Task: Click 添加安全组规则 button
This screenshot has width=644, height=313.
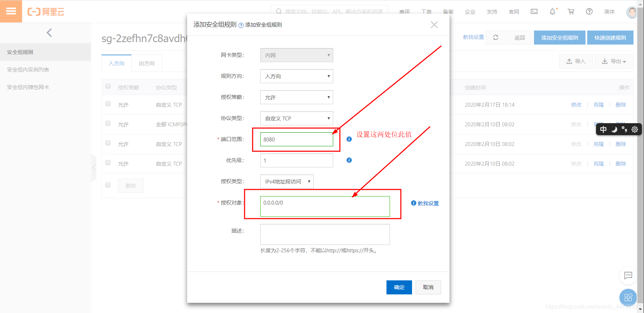Action: pos(560,38)
